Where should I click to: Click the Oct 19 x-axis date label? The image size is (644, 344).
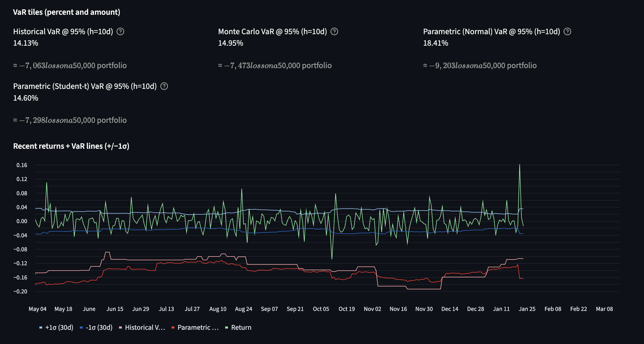click(347, 309)
